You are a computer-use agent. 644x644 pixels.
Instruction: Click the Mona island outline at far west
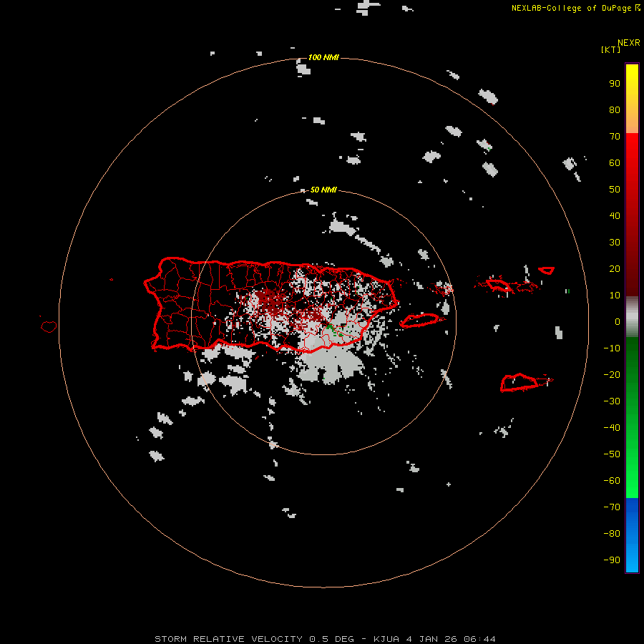coord(49,326)
